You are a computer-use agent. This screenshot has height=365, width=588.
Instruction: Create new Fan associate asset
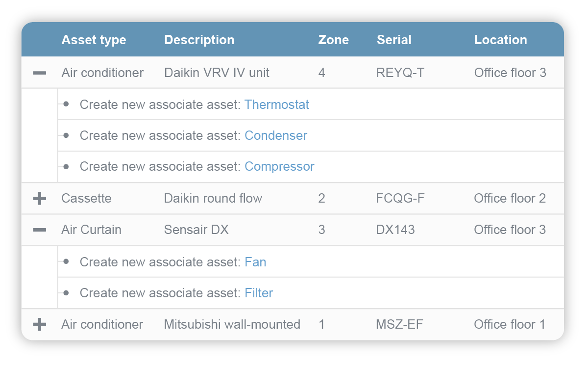[x=255, y=262]
